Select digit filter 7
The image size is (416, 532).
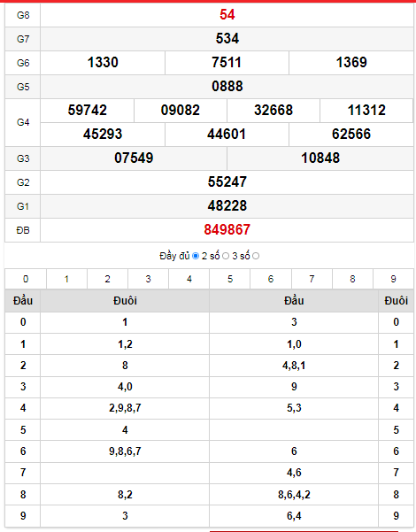click(x=312, y=279)
